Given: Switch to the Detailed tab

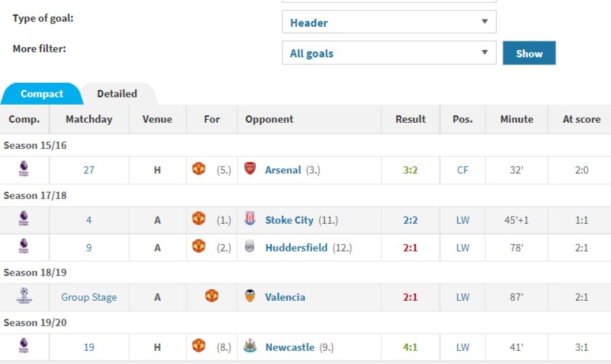Looking at the screenshot, I should click(117, 94).
